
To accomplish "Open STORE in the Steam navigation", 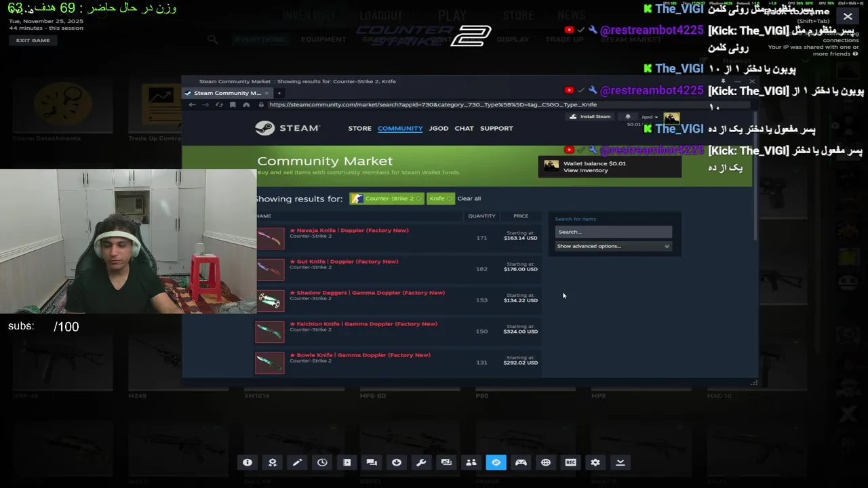I will click(x=359, y=128).
